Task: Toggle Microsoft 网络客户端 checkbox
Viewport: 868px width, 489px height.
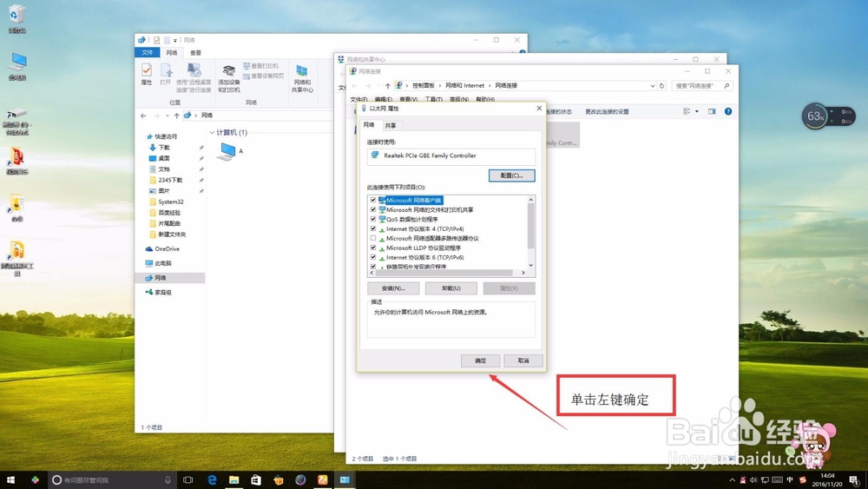Action: [373, 200]
